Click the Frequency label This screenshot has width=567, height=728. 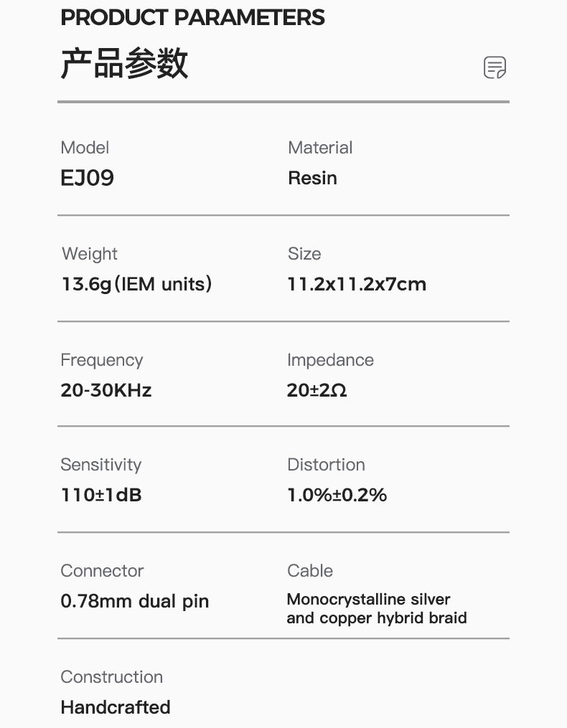[102, 360]
